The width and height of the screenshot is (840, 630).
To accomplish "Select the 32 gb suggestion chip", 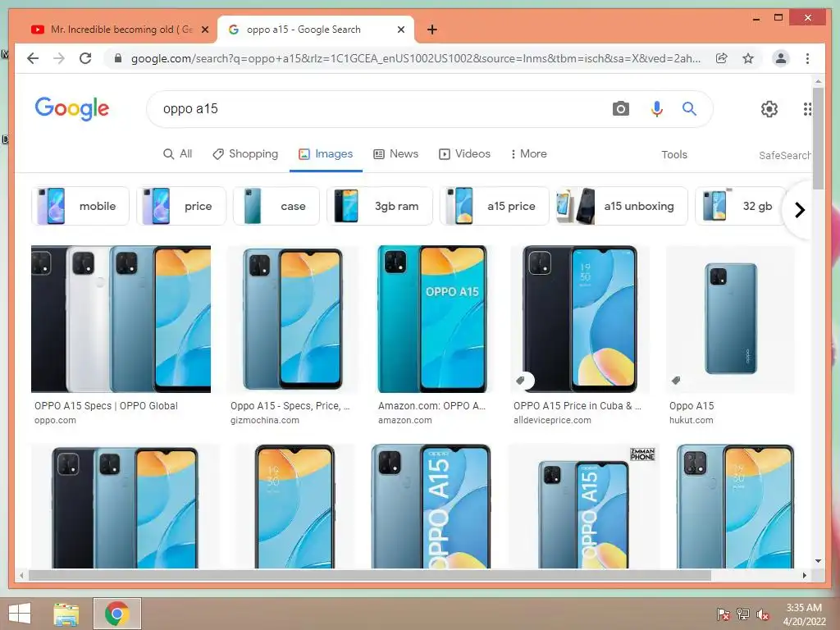I will tap(741, 206).
